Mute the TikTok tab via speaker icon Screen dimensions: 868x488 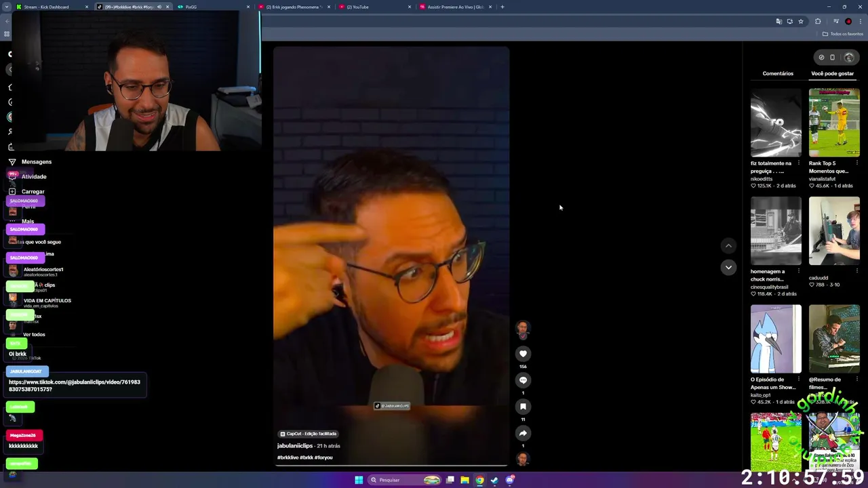(x=159, y=7)
